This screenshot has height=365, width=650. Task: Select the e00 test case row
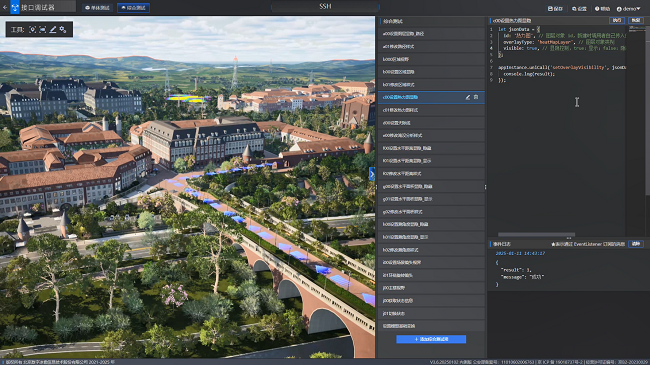click(x=431, y=135)
